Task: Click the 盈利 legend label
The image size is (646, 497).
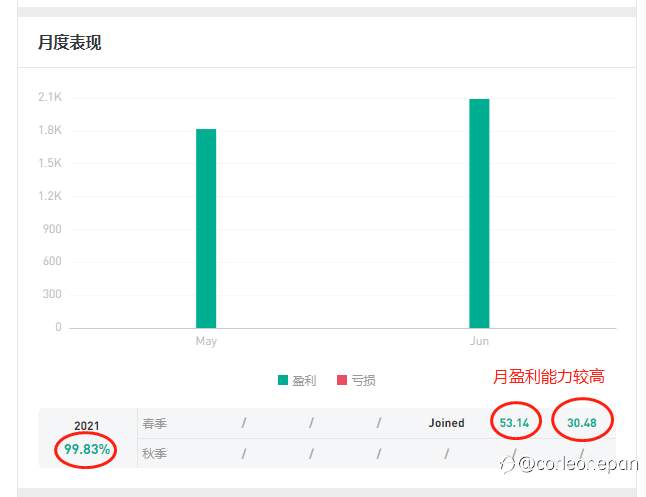Action: click(304, 380)
